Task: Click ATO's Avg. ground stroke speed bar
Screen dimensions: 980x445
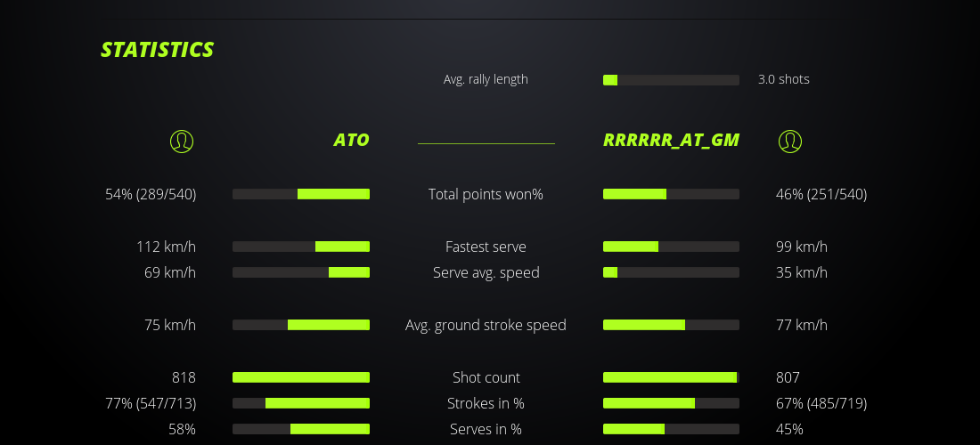Action: (301, 325)
